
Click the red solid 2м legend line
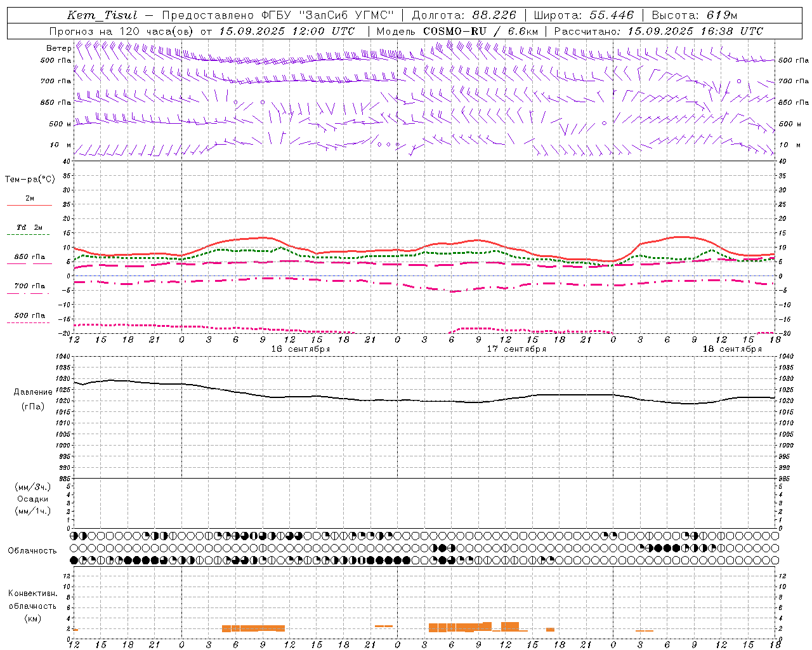pos(29,206)
